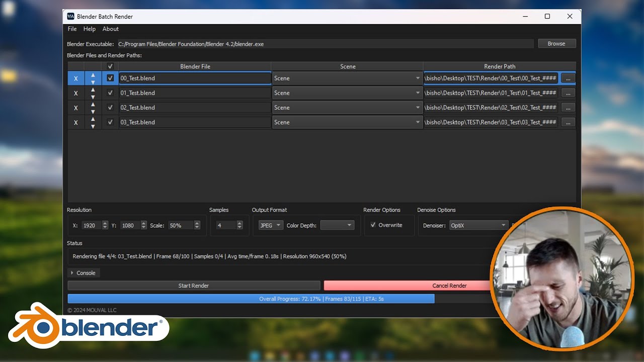Click the Overall Progress bar
Image resolution: width=644 pixels, height=362 pixels.
pos(321,299)
